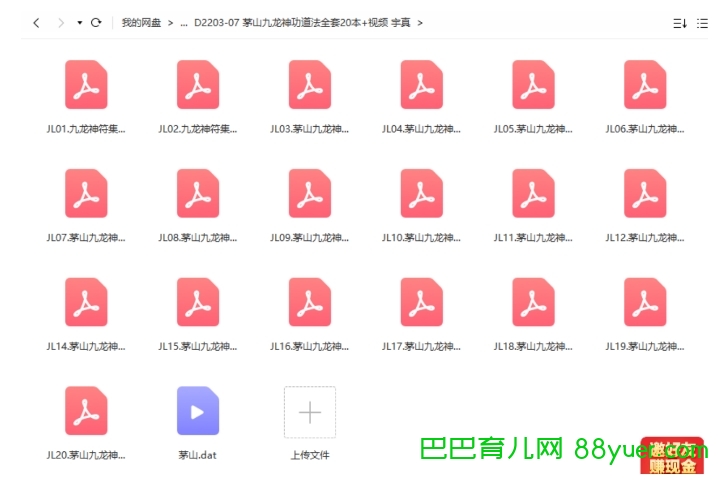Select the JL12 PDF file icon
Viewport: 721px width, 481px height.
(645, 193)
